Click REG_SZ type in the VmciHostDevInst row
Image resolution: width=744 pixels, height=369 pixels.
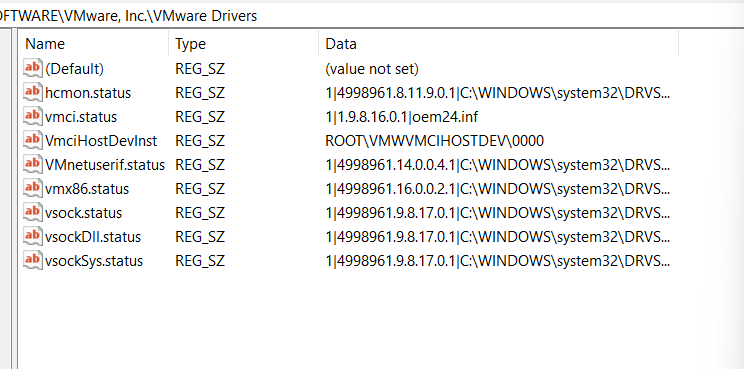click(200, 141)
